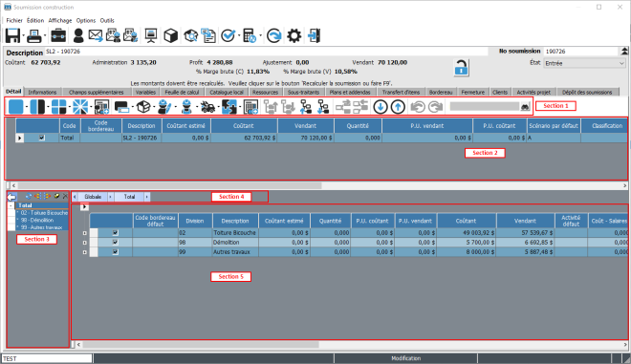Expand the Autres travaux grid row
This screenshot has width=631, height=364.
[x=84, y=252]
